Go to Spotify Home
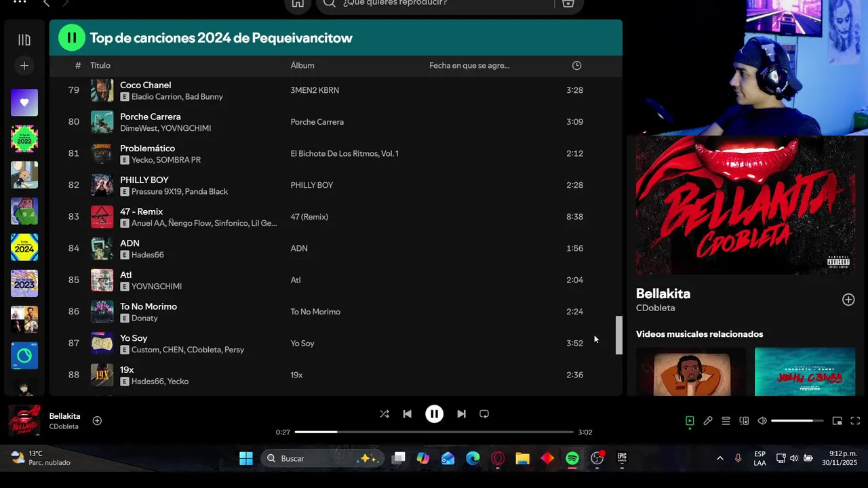Screen dimensions: 868x488 coord(298,3)
